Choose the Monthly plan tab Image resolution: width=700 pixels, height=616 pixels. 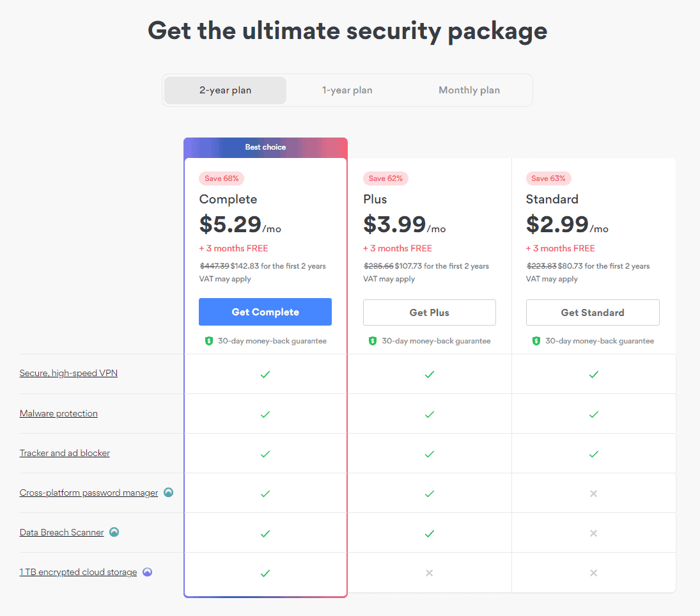[469, 90]
